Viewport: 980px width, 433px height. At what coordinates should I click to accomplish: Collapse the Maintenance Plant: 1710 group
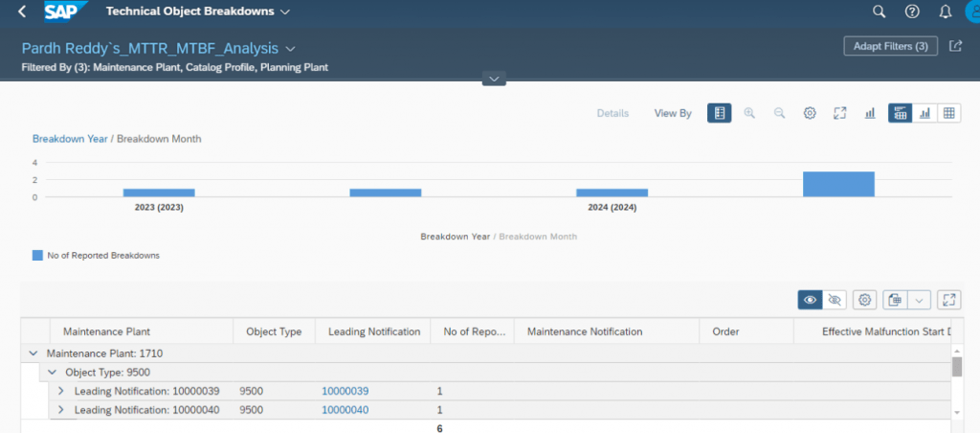(33, 353)
